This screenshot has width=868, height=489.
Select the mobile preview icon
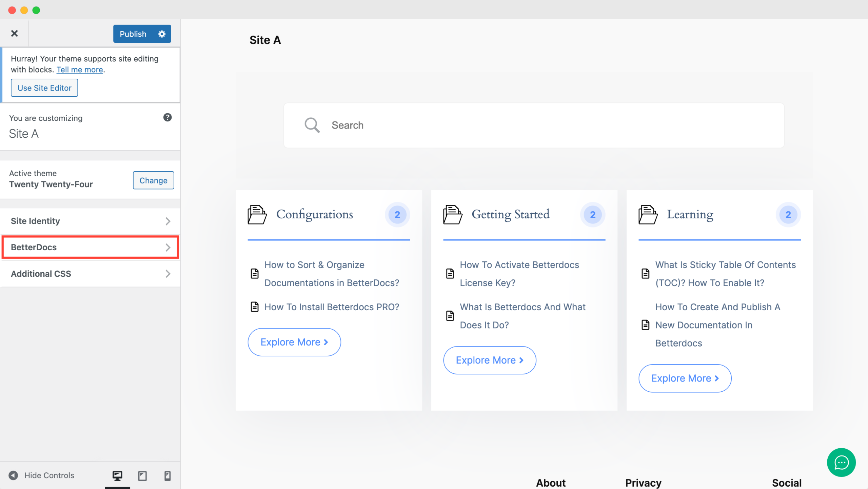point(167,475)
